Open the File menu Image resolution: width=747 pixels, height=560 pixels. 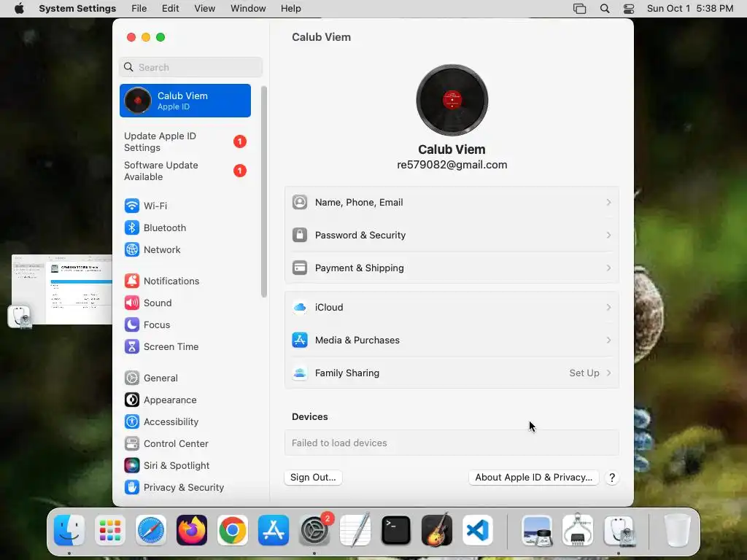(139, 9)
